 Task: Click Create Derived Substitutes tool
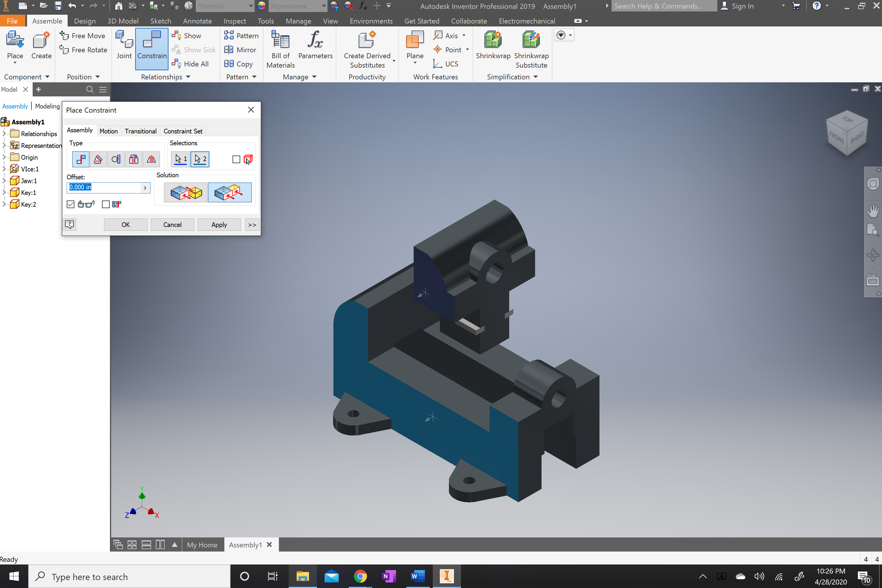pos(367,49)
